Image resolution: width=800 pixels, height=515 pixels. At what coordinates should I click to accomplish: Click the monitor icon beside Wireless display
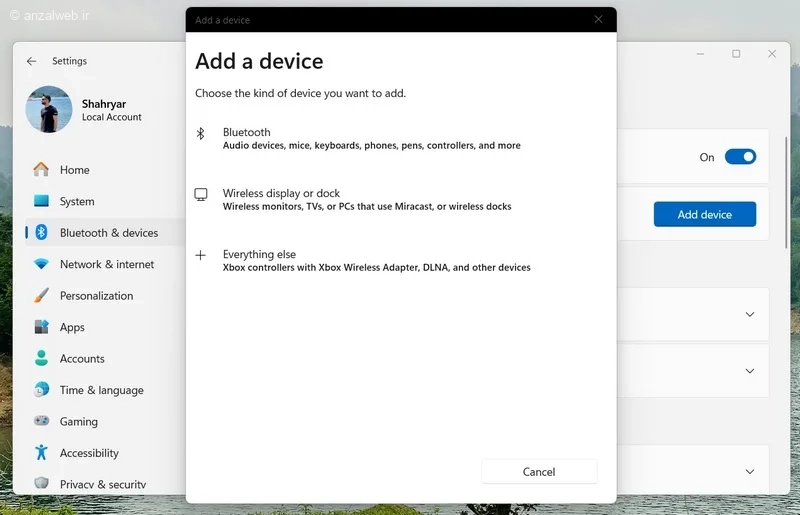(x=201, y=194)
